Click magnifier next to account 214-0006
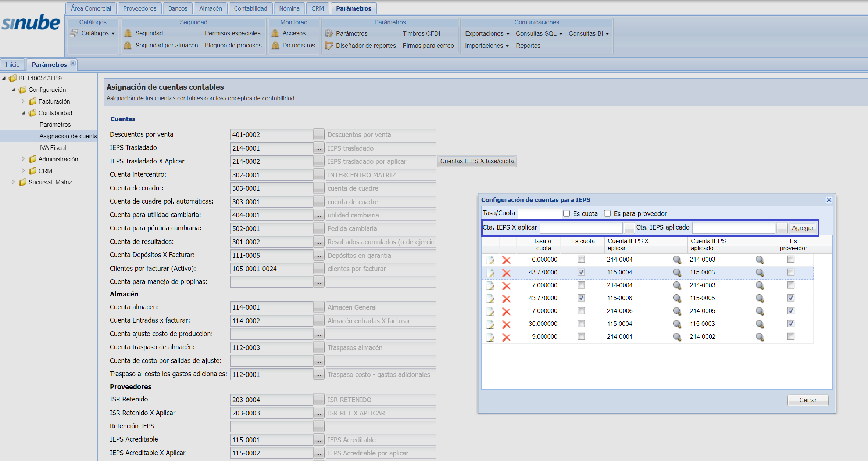The width and height of the screenshot is (868, 461). click(677, 311)
